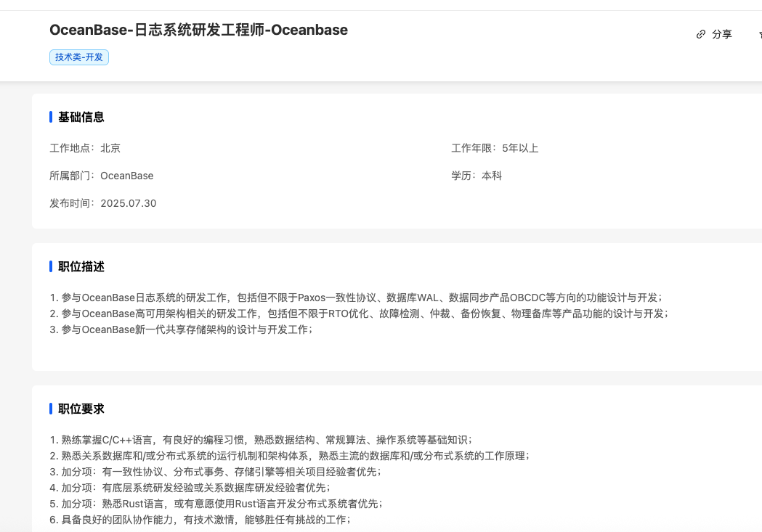762x532 pixels.
Task: Click the 所属部门：OceanBase text
Action: pyautogui.click(x=102, y=176)
